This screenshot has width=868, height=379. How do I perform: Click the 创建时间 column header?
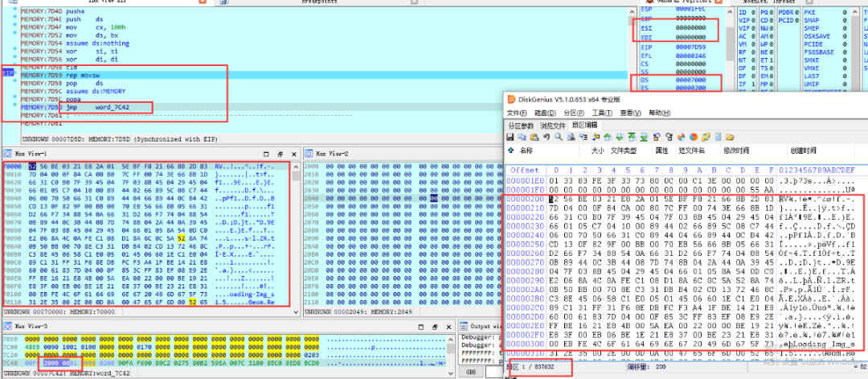tap(805, 150)
